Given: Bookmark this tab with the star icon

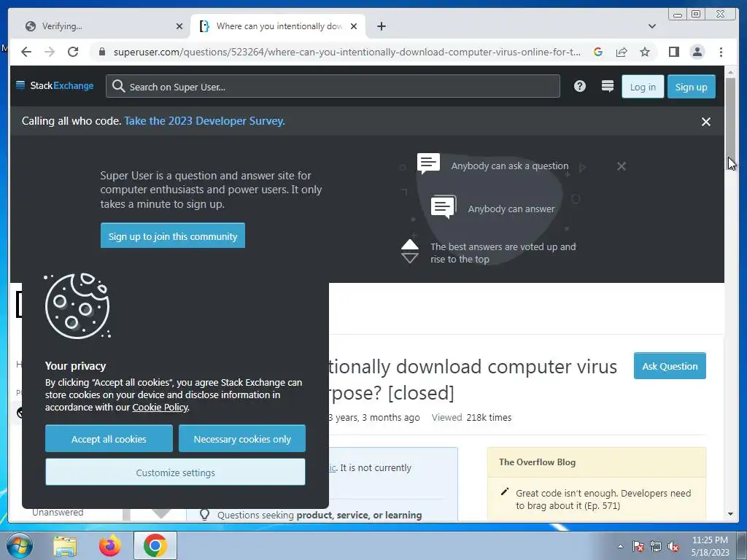Looking at the screenshot, I should (x=645, y=52).
